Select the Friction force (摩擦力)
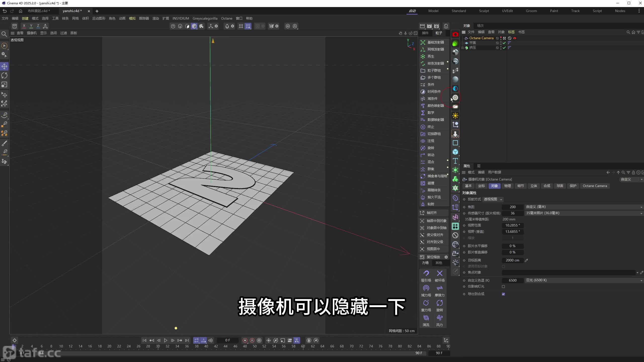The width and height of the screenshot is (644, 362). (439, 291)
